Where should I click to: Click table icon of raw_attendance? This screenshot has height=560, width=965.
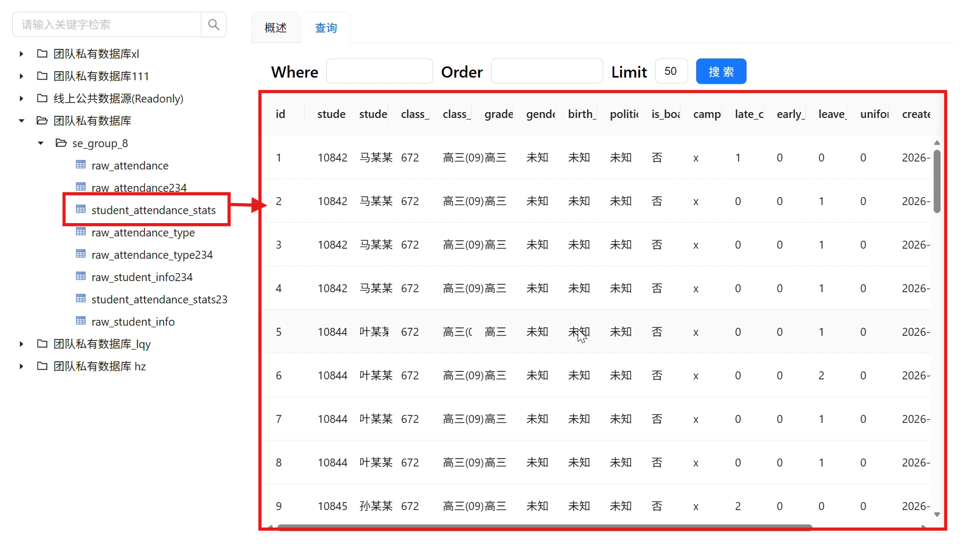click(81, 165)
